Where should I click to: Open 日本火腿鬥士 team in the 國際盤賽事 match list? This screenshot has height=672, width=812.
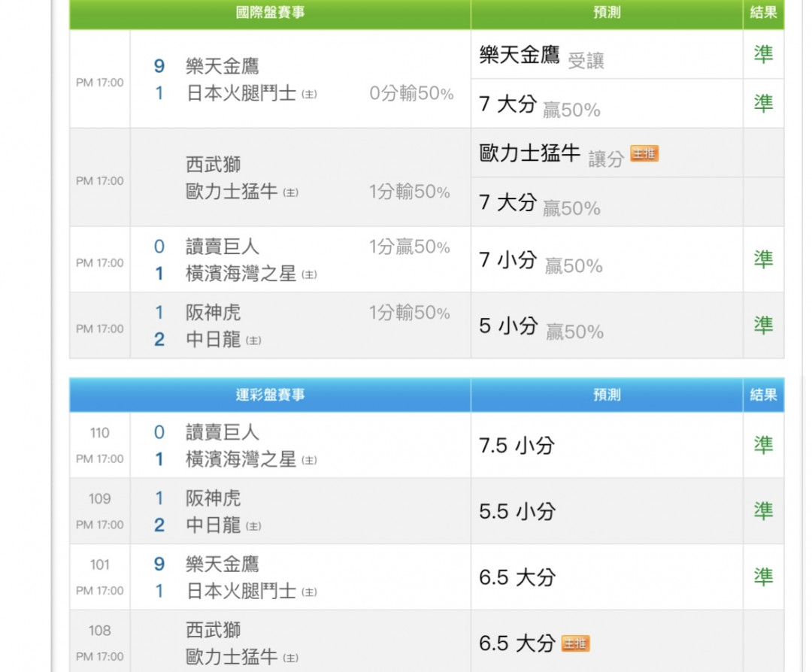[241, 93]
